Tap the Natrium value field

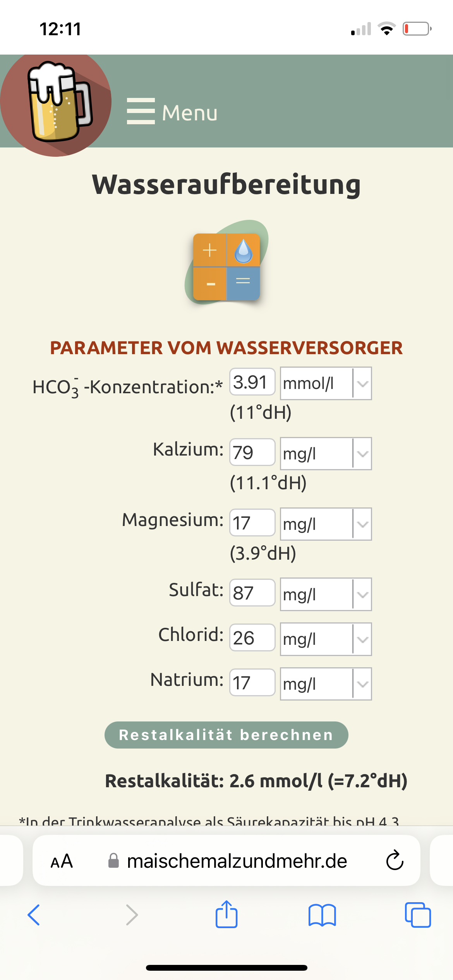coord(252,682)
